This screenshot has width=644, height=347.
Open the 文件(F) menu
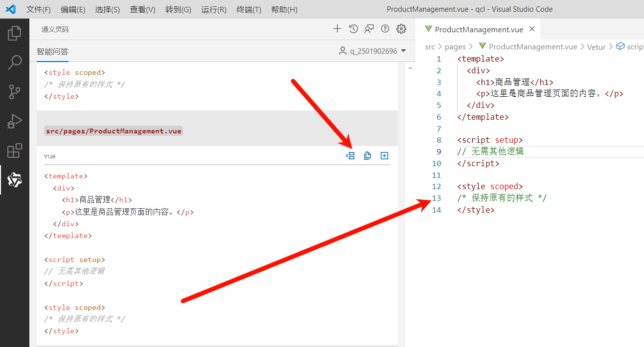[x=38, y=10]
